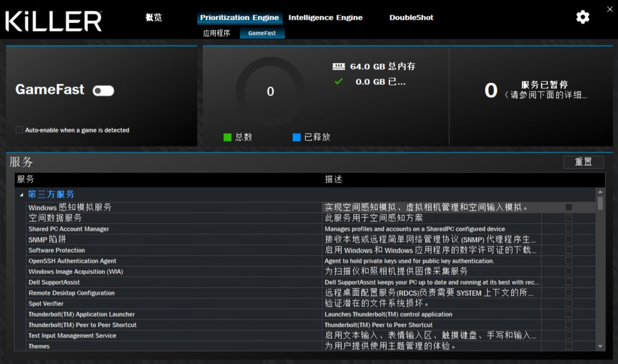Click the KiLLER logo
Screen dimensions: 618x364
(52, 21)
